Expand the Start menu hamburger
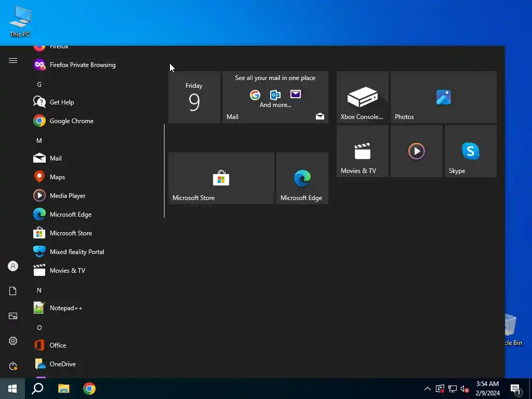 click(13, 61)
